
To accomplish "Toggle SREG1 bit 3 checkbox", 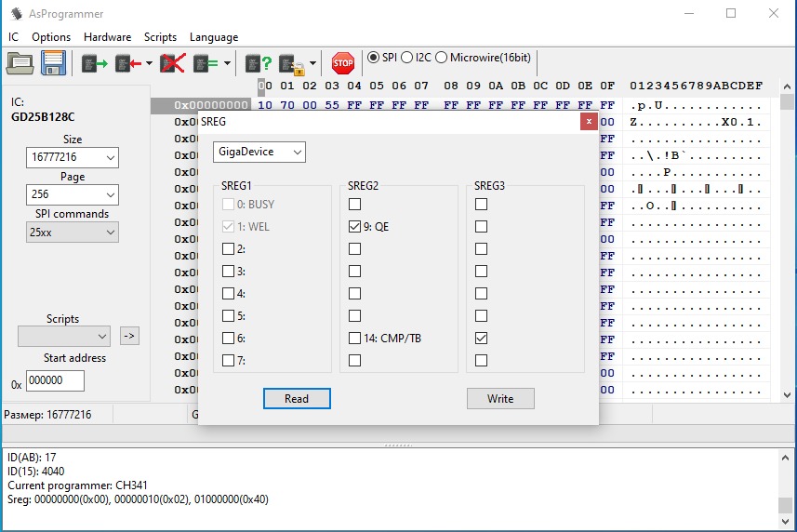I will 228,272.
